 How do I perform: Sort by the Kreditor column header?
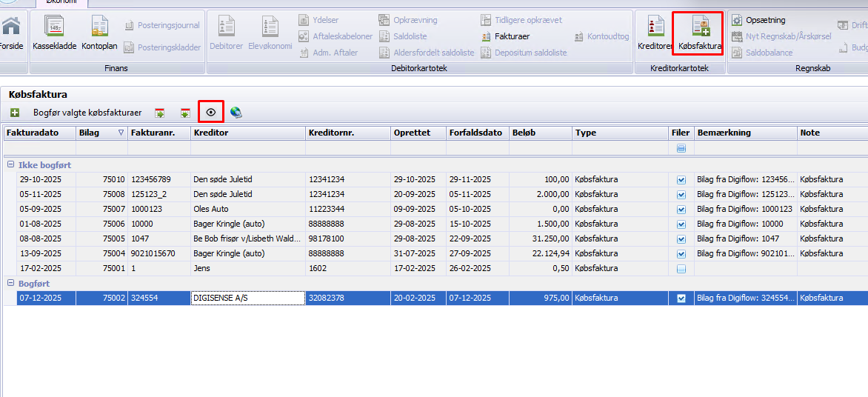(248, 133)
